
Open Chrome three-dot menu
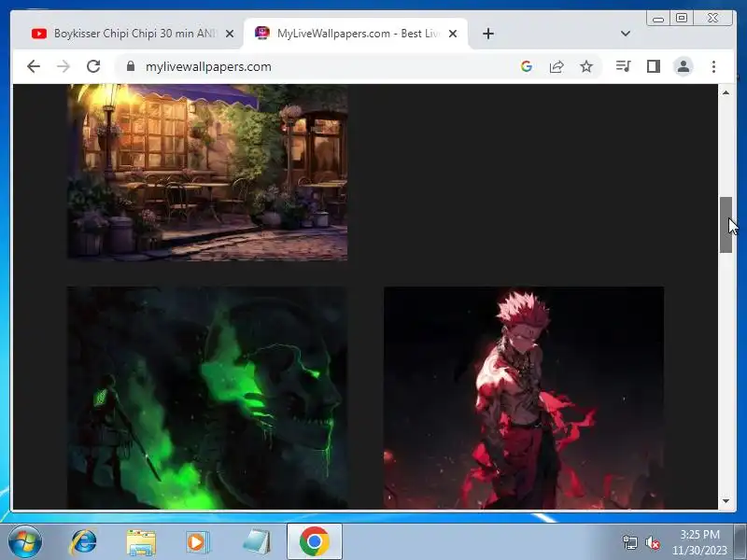coord(713,66)
